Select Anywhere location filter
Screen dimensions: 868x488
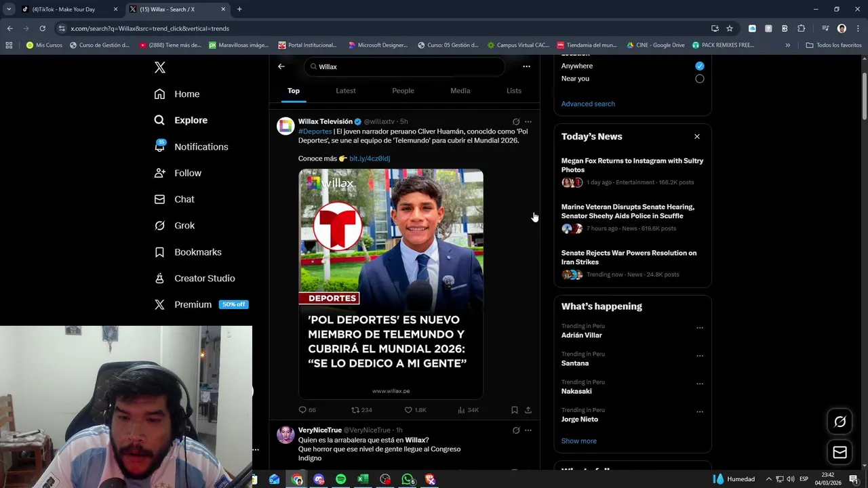click(699, 66)
